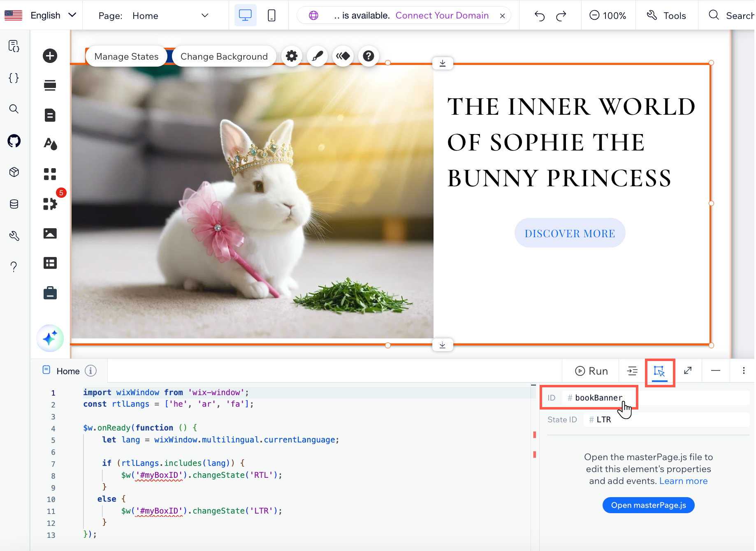Open the code panel three-dot menu
Screen dimensions: 756x551
click(x=744, y=371)
